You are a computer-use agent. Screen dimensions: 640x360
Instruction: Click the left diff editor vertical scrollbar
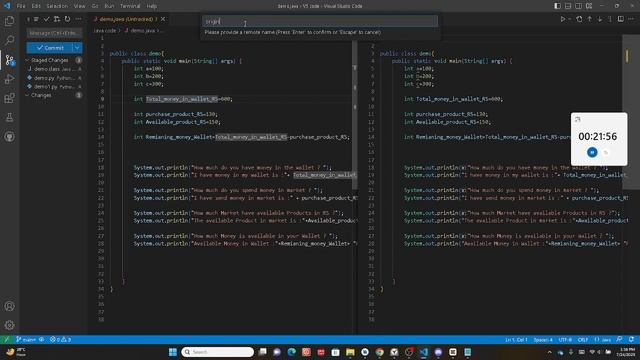click(355, 114)
